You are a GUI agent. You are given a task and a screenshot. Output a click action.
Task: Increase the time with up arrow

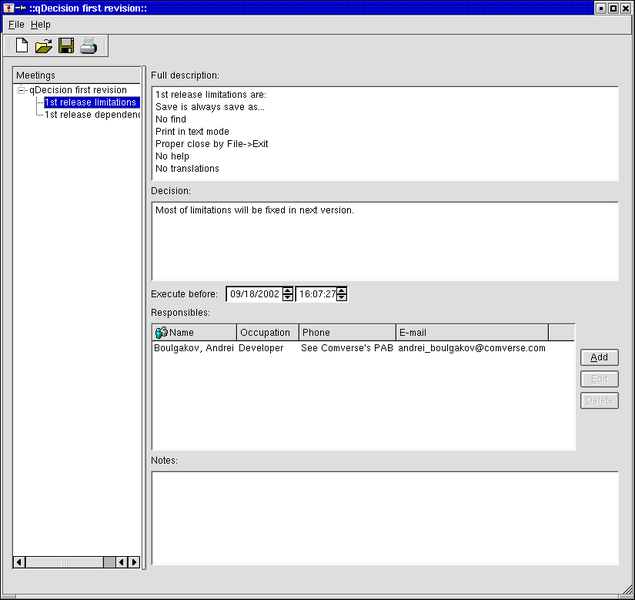(x=341, y=290)
